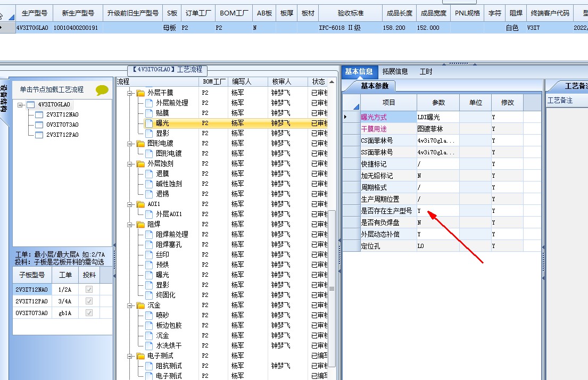The height and width of the screenshot is (380, 588).
Task: Collapse the 沉金 process group
Action: click(130, 305)
